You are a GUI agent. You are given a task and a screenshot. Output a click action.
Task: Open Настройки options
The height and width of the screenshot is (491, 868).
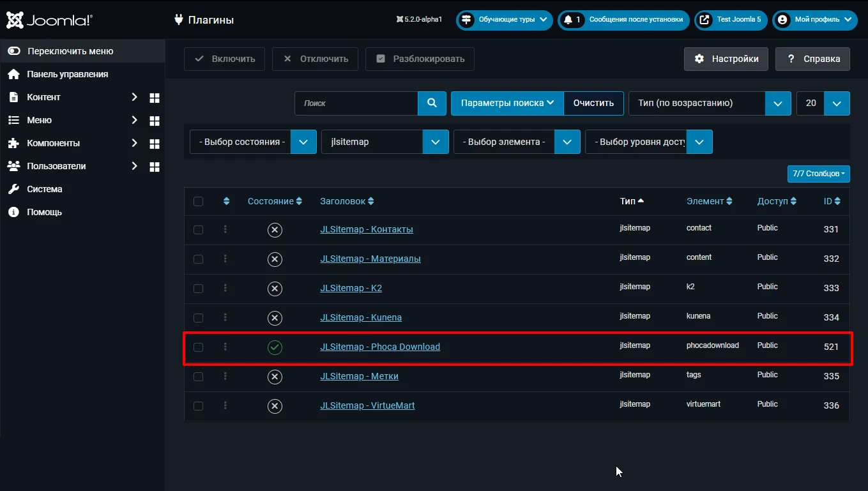(726, 59)
